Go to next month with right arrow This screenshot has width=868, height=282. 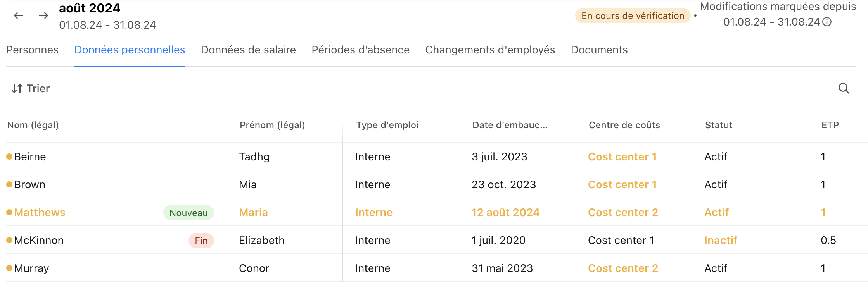43,15
